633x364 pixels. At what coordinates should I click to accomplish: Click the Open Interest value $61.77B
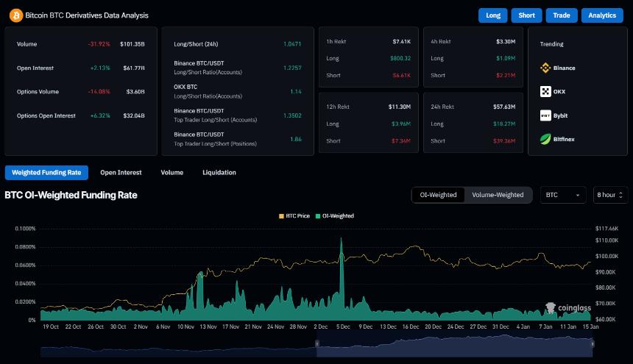[x=134, y=68]
